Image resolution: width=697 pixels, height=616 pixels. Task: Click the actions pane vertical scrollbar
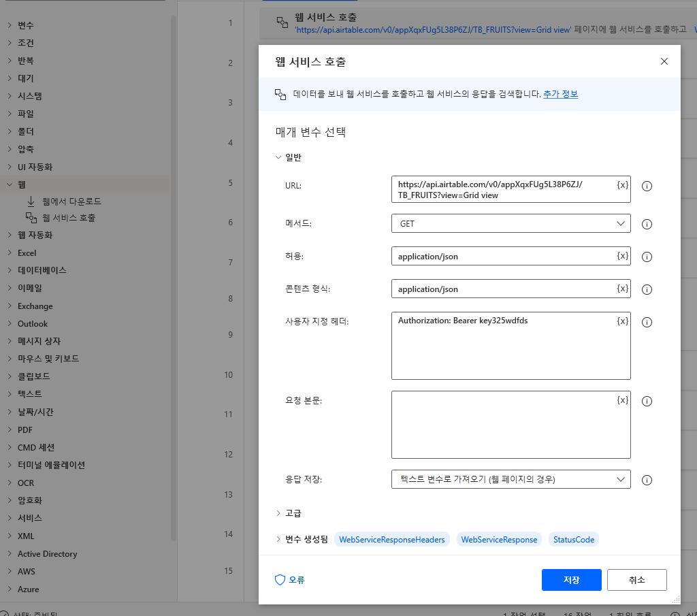coord(174,278)
